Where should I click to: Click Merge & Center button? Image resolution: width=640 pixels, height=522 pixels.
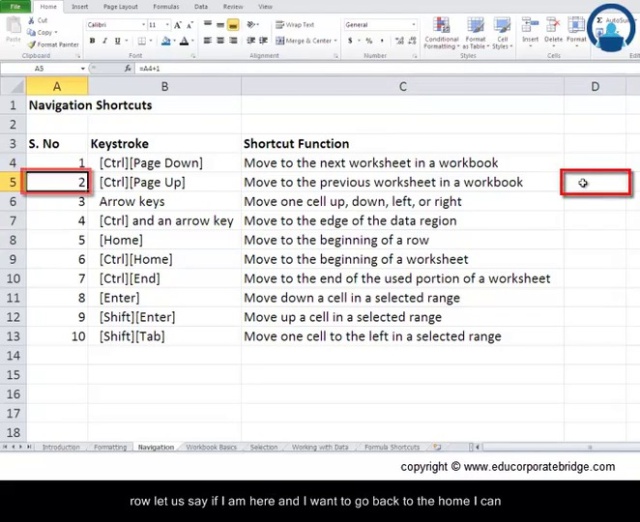click(303, 40)
